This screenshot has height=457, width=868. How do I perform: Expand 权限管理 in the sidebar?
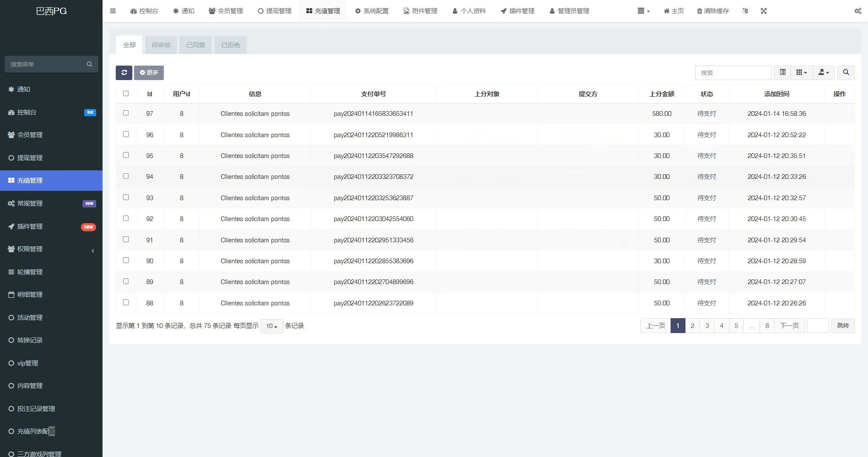point(51,249)
